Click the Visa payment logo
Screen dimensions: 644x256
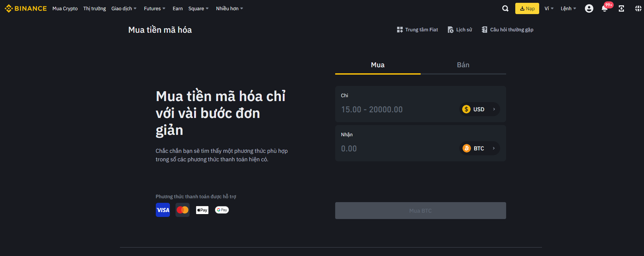click(163, 210)
